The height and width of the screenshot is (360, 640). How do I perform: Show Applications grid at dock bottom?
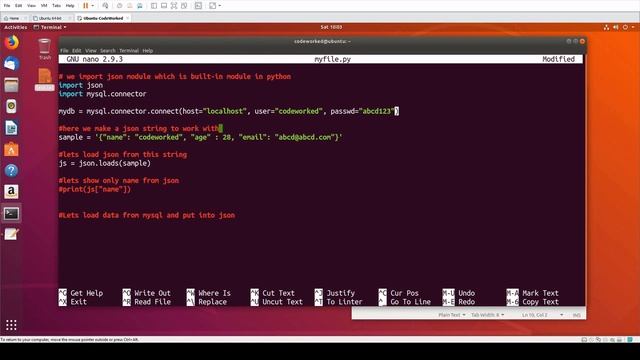click(x=11, y=325)
